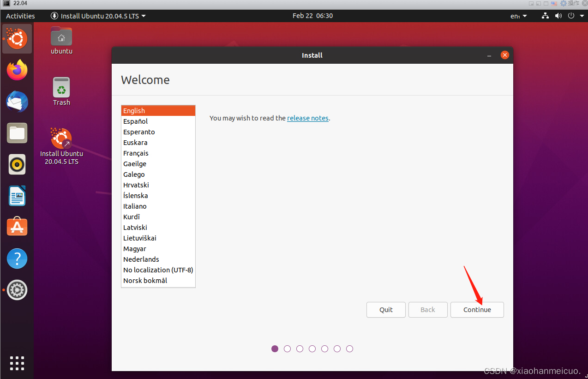Select Kurdî in the language list
588x379 pixels.
tap(158, 217)
